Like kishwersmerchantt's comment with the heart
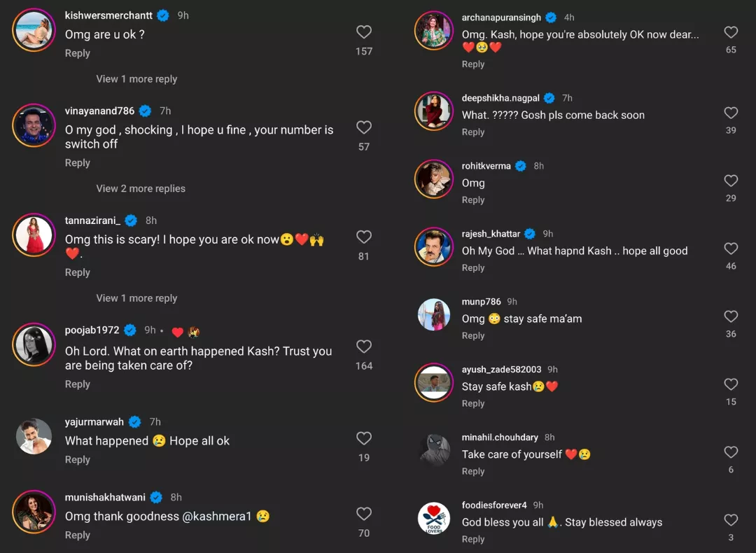 coord(364,32)
